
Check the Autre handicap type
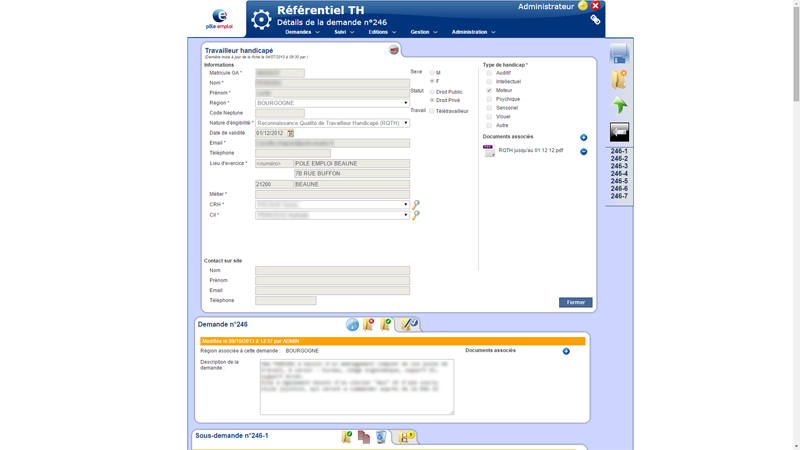489,125
